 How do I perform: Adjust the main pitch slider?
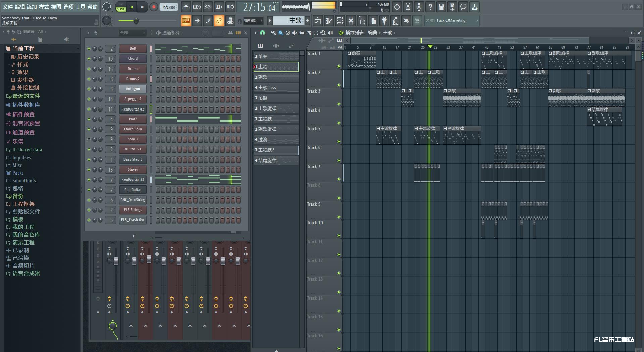(148, 21)
